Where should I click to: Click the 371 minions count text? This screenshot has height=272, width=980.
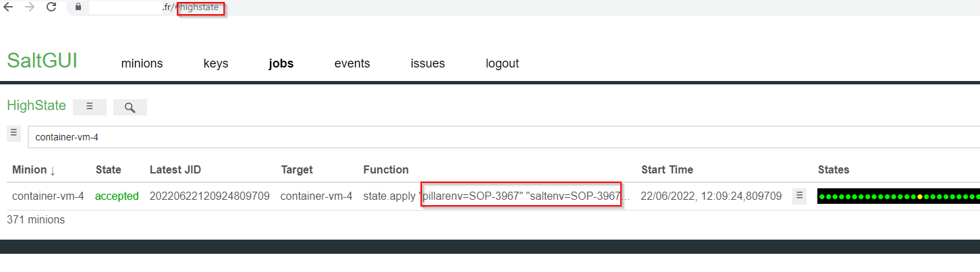point(36,219)
